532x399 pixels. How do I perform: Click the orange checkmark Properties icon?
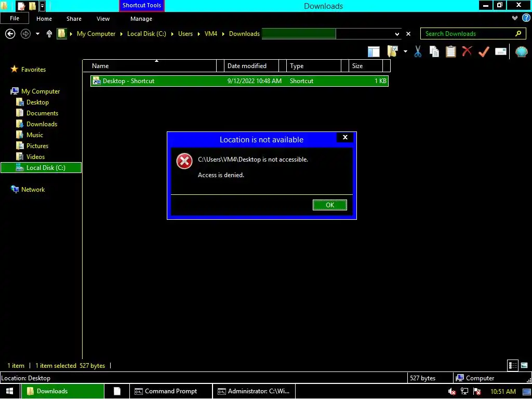pos(484,51)
